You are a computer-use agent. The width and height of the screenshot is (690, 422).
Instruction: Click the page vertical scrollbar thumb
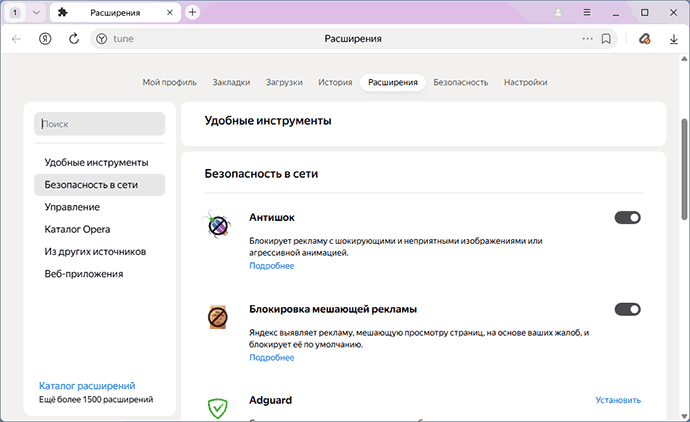tap(684, 169)
